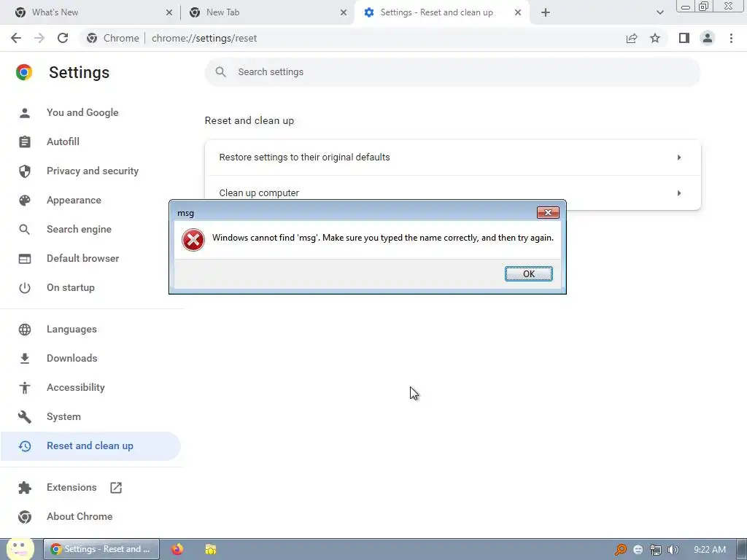Click the Chrome site info chip in address bar
Viewport: 747px width, 560px height.
[113, 38]
